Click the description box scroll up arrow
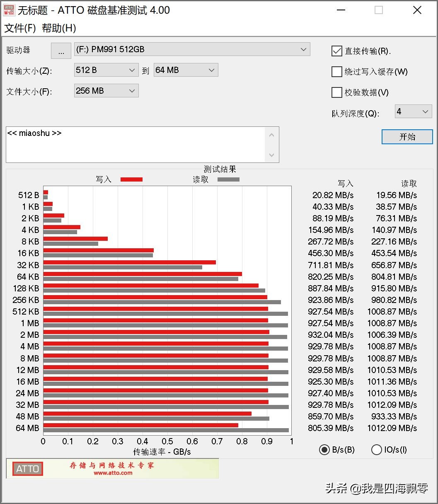Viewport: 438px width, 504px height. pos(272,135)
